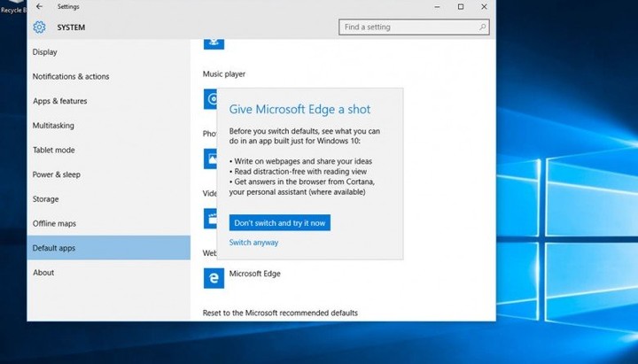Click the Music player app icon
This screenshot has width=638, height=364.
pos(209,99)
